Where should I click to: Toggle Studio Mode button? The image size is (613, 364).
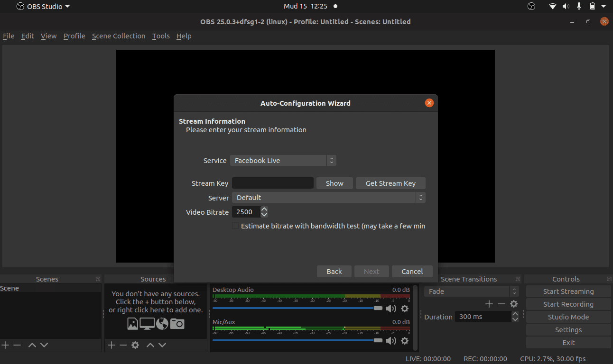click(568, 317)
